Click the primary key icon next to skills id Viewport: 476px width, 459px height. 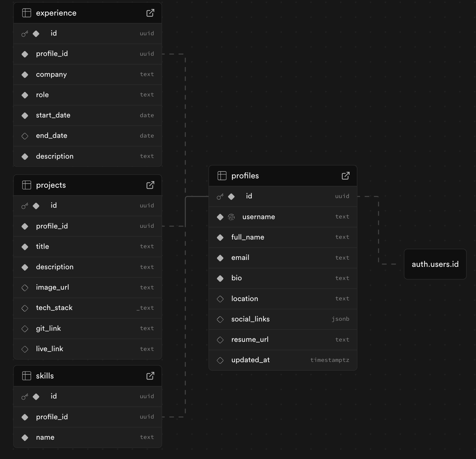coord(25,396)
